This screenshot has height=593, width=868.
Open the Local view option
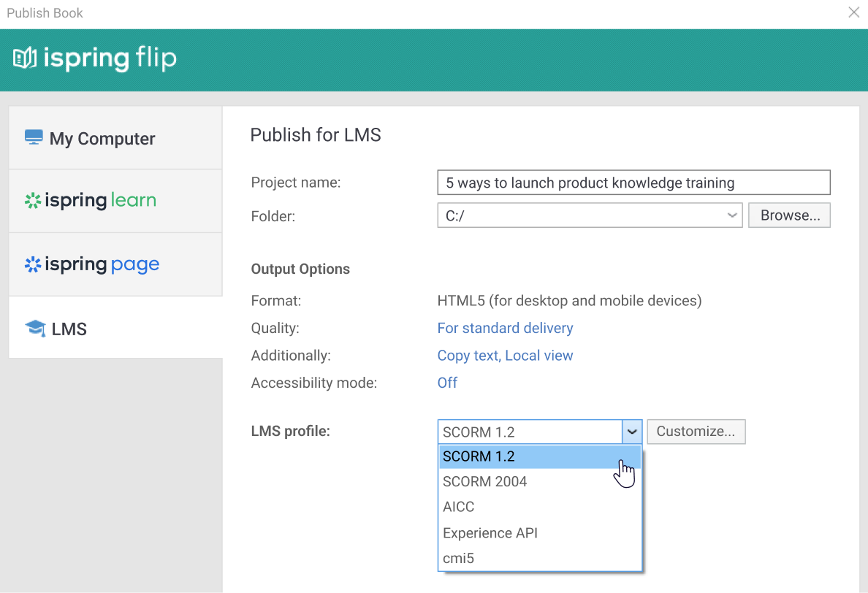click(x=539, y=355)
